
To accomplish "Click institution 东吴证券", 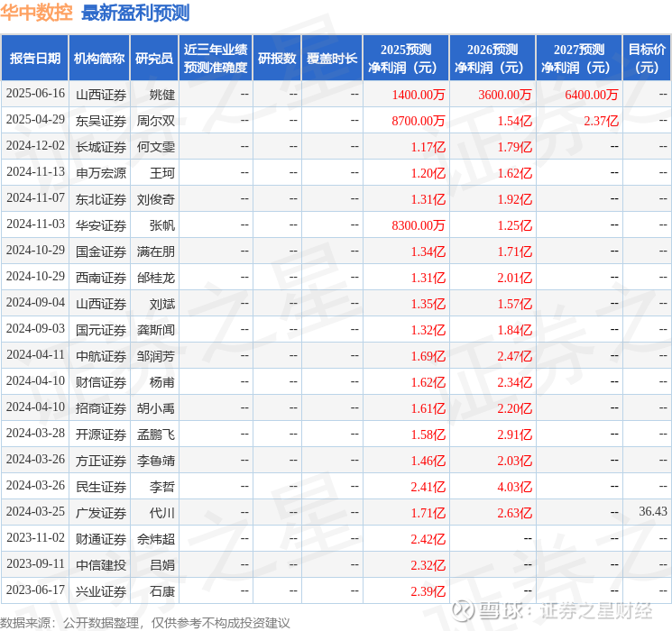I will click(x=101, y=121).
